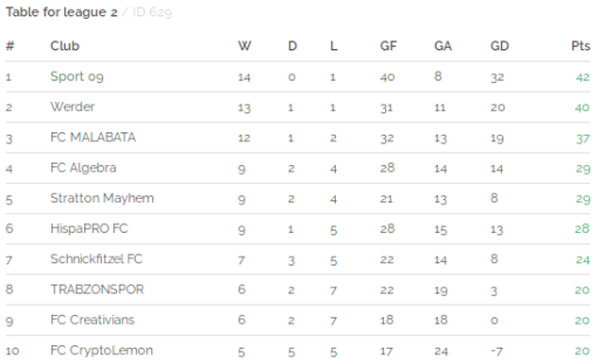The height and width of the screenshot is (364, 604).
Task: Click the ID 629 label
Action: pos(152,12)
